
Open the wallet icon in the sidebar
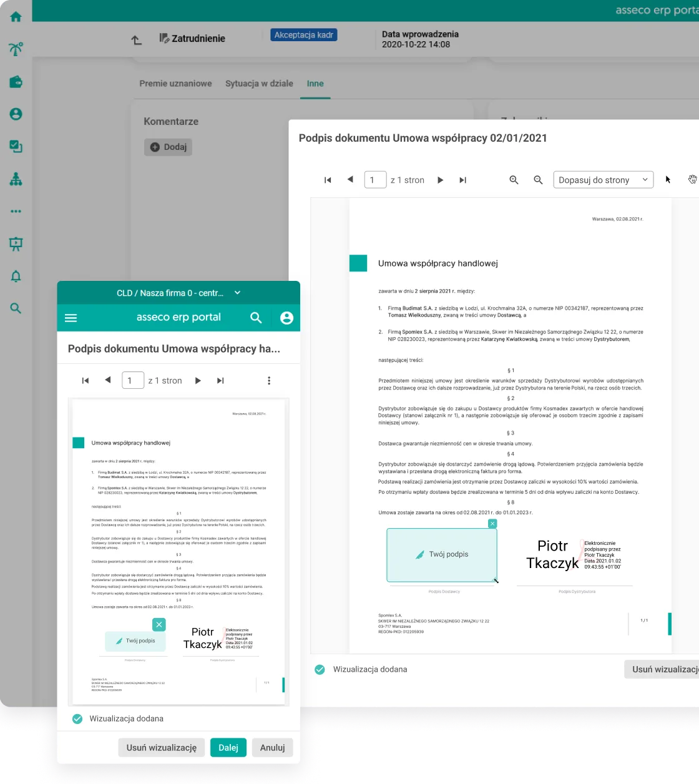tap(16, 82)
